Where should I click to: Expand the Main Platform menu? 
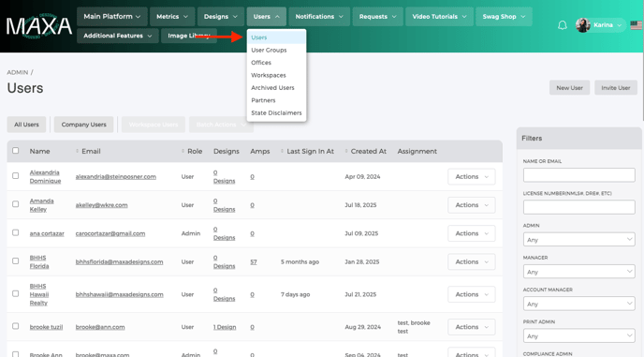112,17
